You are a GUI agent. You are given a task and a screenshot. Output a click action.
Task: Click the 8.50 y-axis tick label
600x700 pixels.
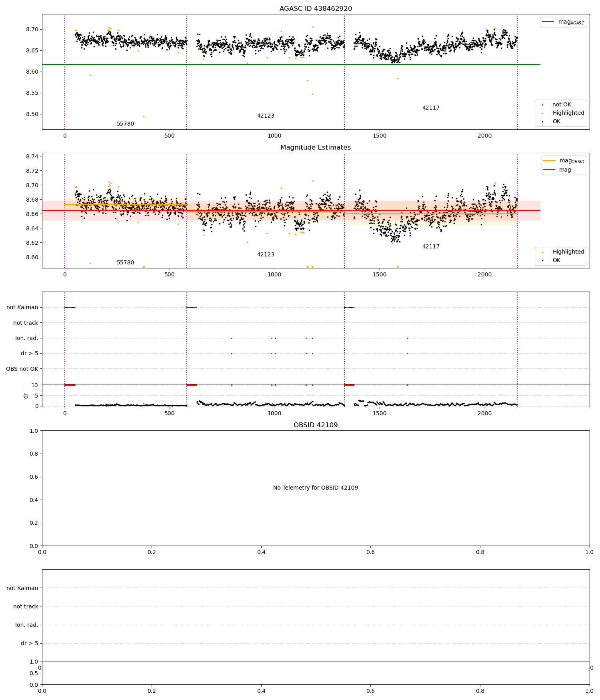[32, 114]
